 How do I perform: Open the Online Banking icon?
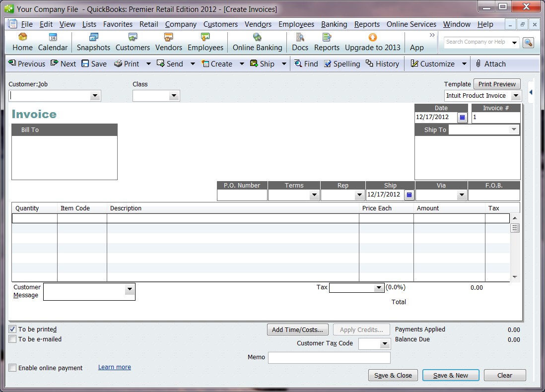(257, 42)
